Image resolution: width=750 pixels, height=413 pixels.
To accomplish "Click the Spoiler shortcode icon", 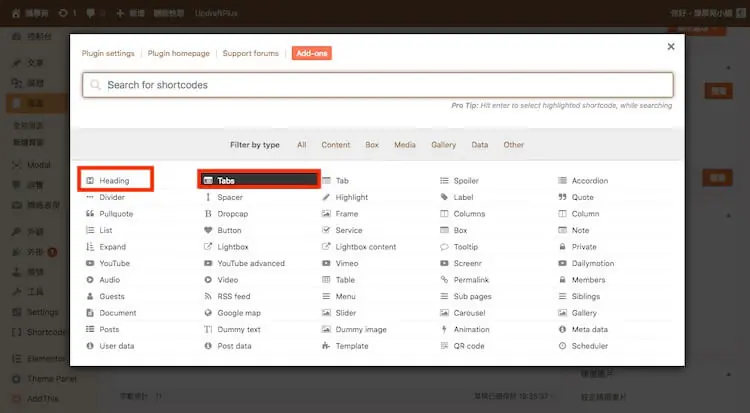I will point(444,180).
